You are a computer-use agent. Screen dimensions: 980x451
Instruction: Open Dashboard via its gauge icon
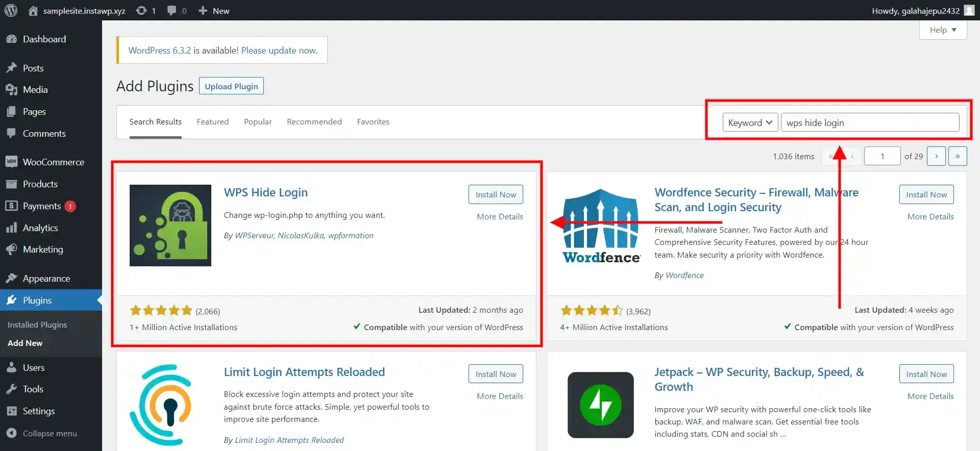(11, 39)
